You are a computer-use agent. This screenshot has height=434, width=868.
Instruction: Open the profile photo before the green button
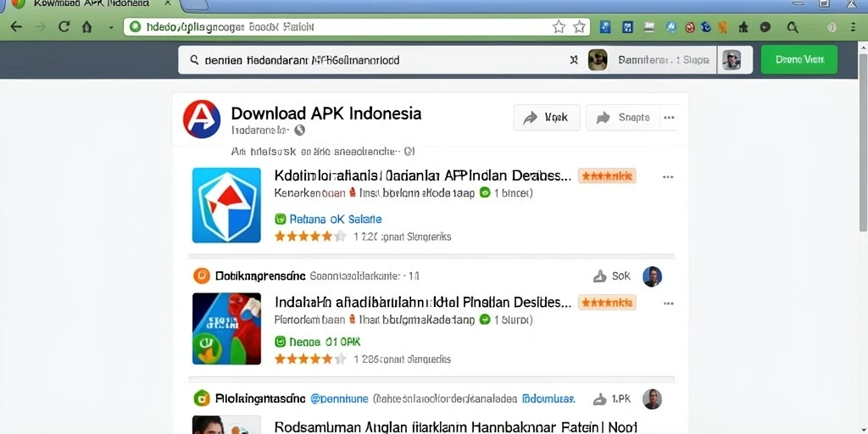(x=732, y=60)
